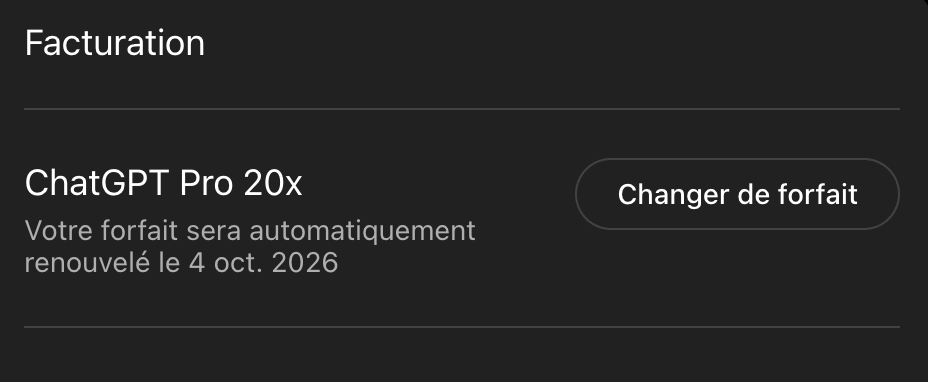Click the word automatiquement in the description
The height and width of the screenshot is (382, 928).
[x=362, y=232]
